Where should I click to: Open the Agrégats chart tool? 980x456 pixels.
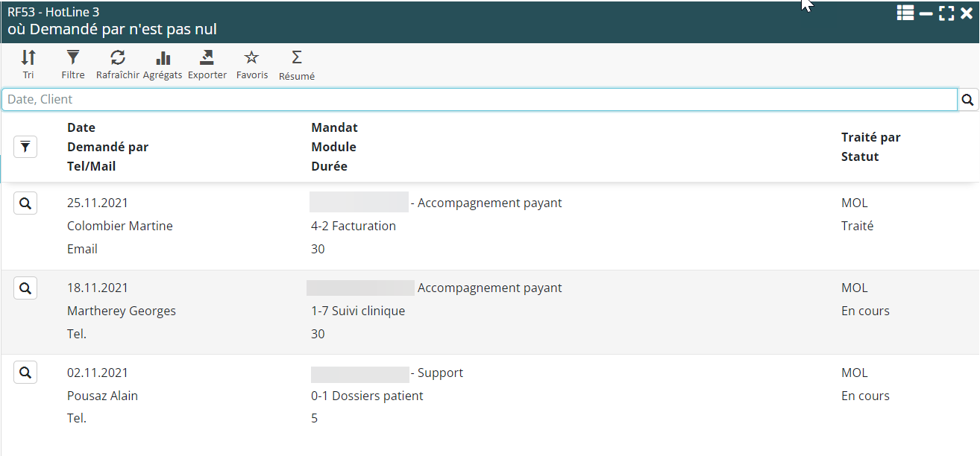pyautogui.click(x=163, y=58)
